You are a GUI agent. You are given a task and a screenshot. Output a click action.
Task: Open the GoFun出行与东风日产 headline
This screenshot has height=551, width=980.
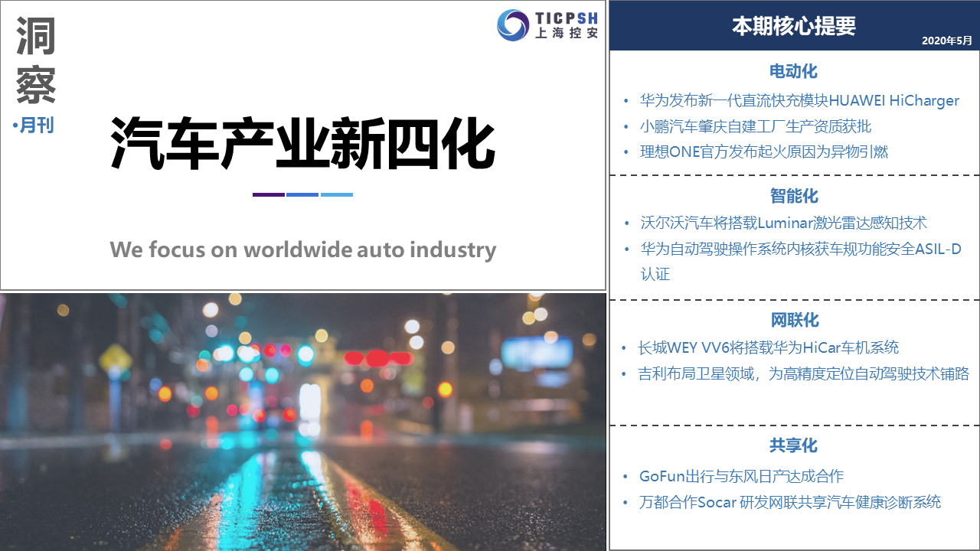click(741, 476)
